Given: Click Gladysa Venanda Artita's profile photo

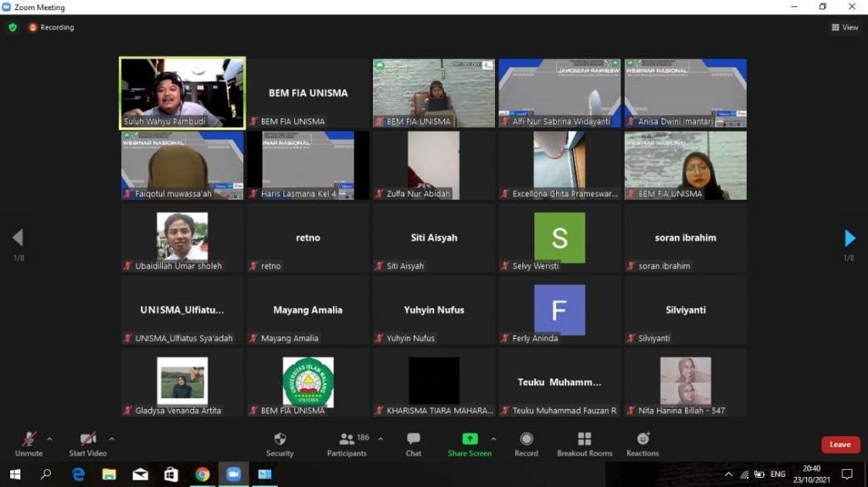Looking at the screenshot, I should pyautogui.click(x=182, y=380).
